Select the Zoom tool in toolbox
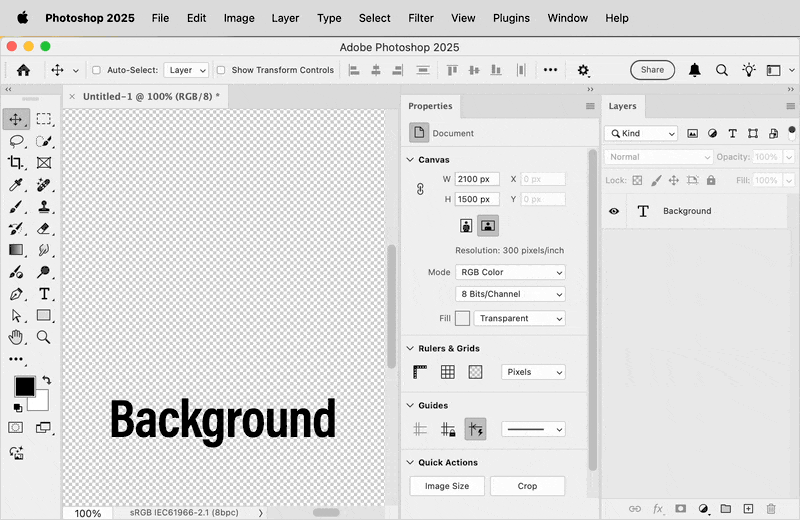Viewport: 800px width, 520px height. click(x=44, y=337)
